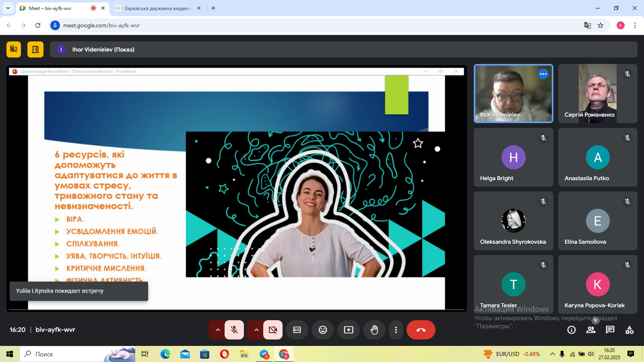Close the Харківська державна tab
The image size is (644, 362).
(x=199, y=8)
